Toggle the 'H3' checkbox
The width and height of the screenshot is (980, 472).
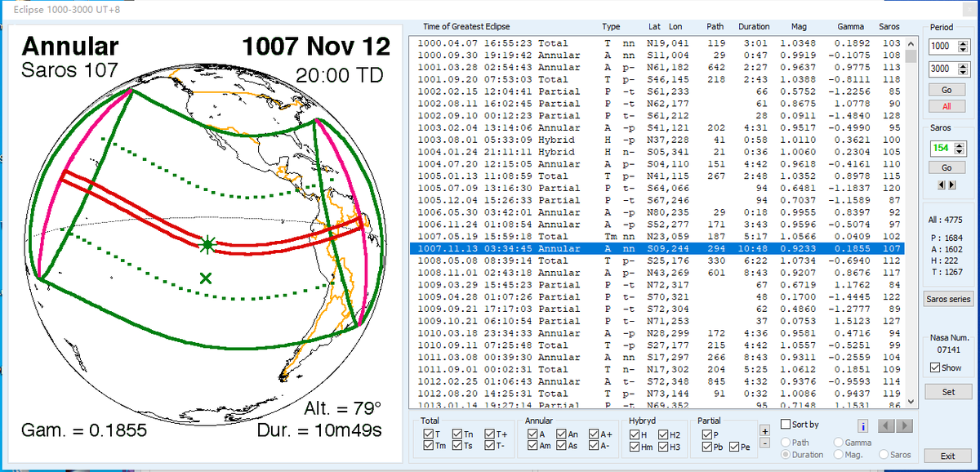click(x=664, y=447)
